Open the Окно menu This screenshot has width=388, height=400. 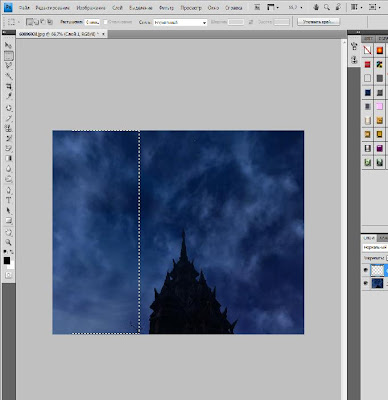pos(213,8)
